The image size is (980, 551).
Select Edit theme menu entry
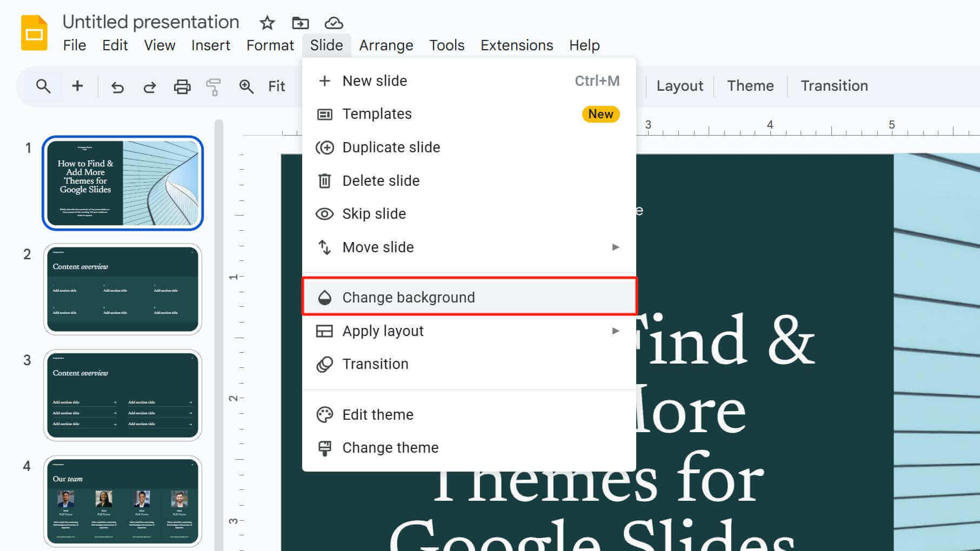click(x=469, y=415)
